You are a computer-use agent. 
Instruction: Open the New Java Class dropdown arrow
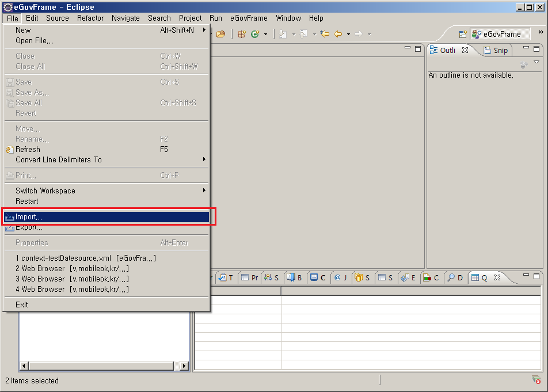pos(265,35)
